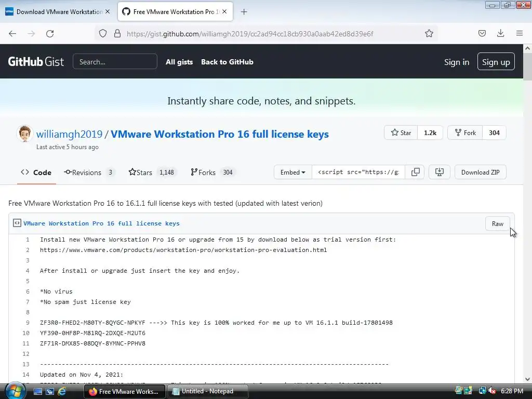
Task: Click the muted volume tray icon
Action: point(492,391)
